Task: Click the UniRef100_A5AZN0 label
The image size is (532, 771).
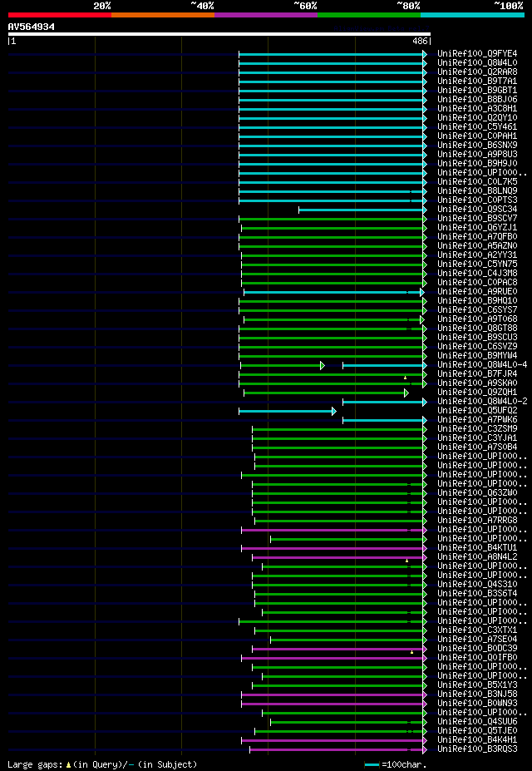Action: click(477, 246)
